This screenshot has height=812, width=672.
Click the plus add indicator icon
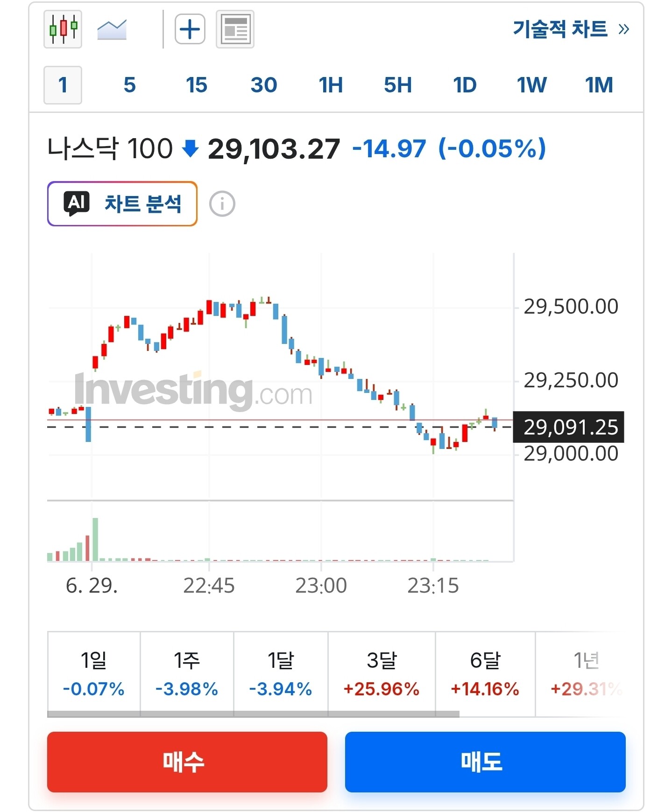190,29
